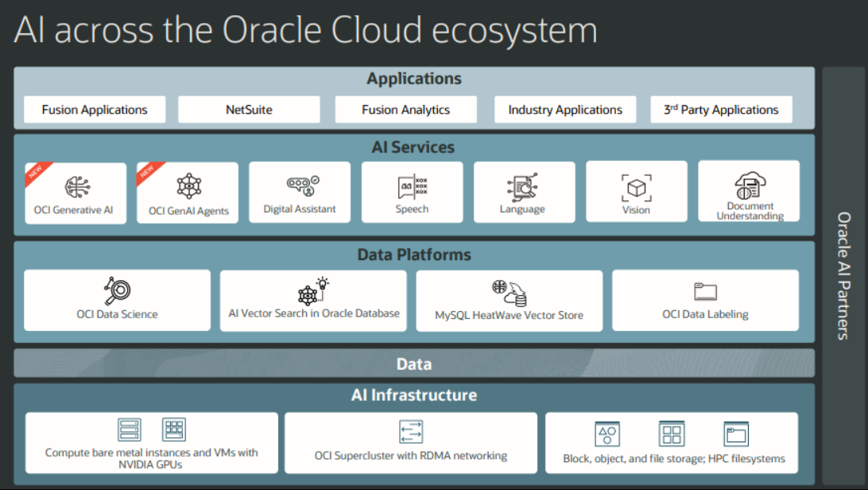Select the OCI Generative AI icon

tap(76, 187)
